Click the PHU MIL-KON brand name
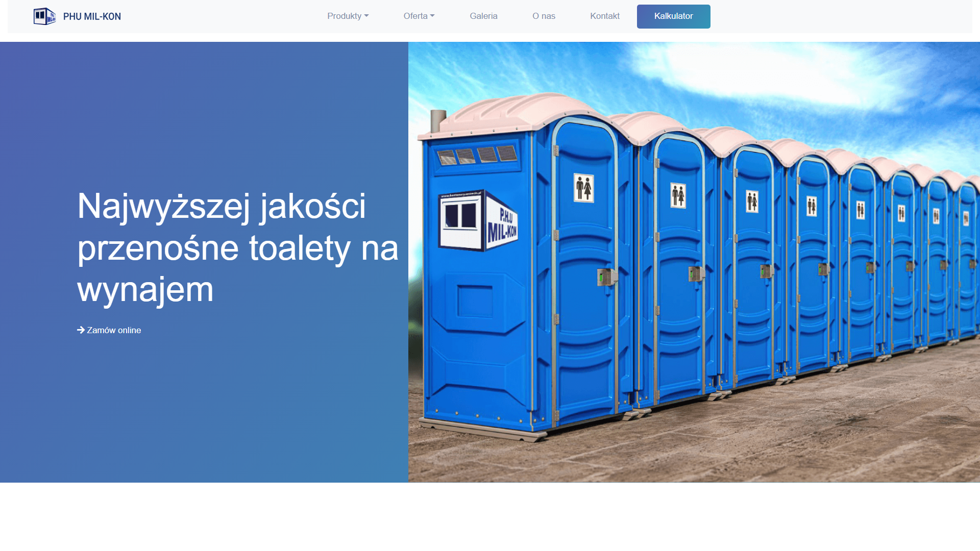 click(x=92, y=16)
